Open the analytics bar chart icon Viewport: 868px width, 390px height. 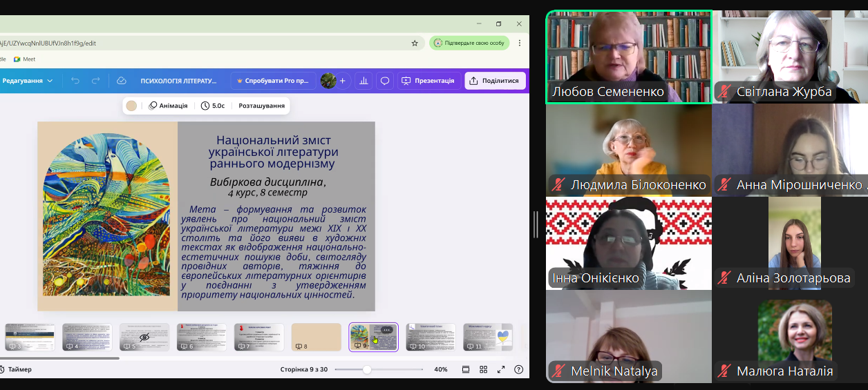point(364,81)
